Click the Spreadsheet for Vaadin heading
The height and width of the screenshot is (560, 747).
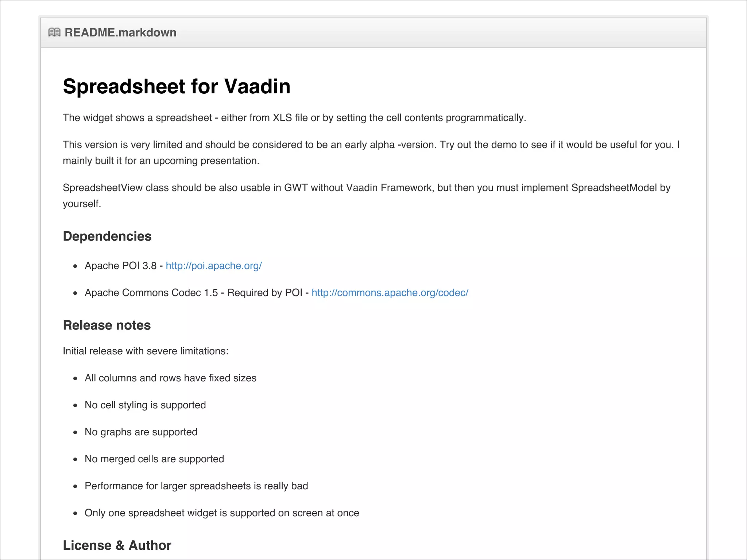(x=177, y=86)
